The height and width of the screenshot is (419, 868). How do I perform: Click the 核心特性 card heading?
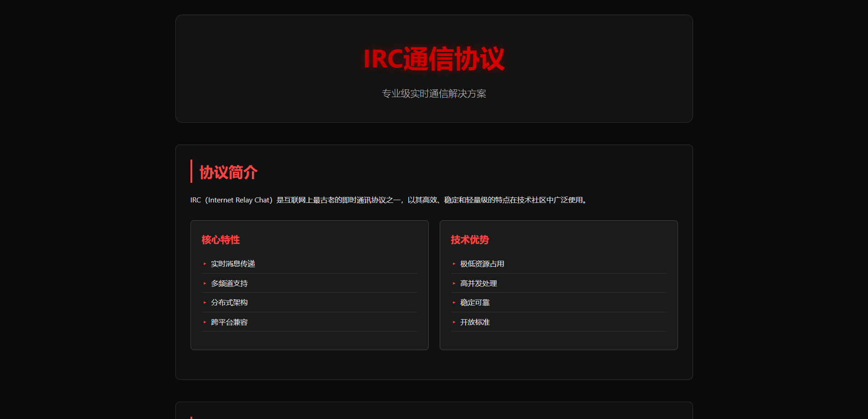(x=221, y=240)
